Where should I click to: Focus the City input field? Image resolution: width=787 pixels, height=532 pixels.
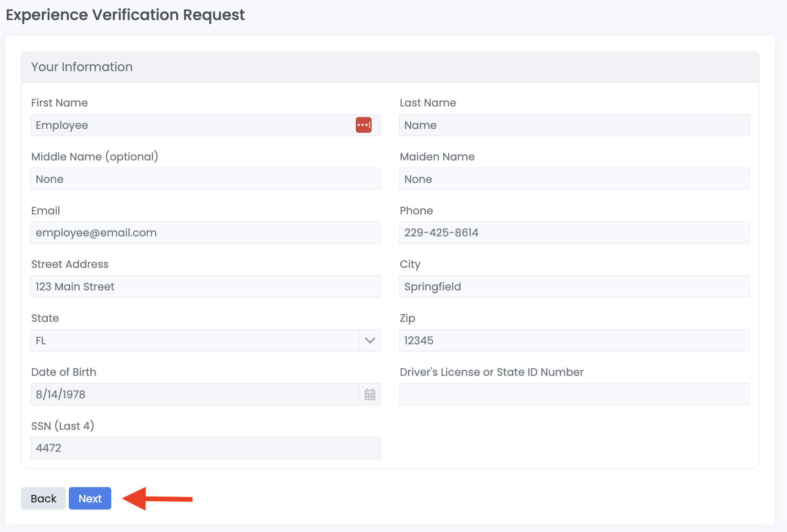[574, 287]
